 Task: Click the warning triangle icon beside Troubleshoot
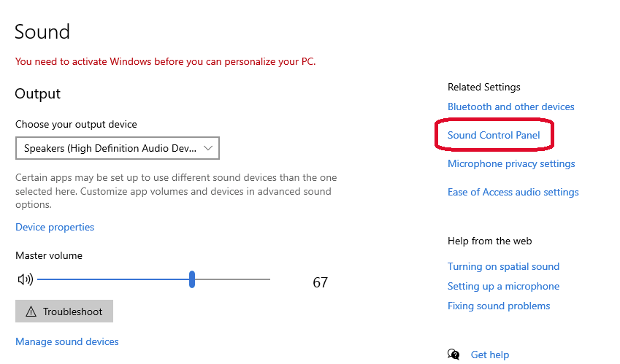pos(31,311)
